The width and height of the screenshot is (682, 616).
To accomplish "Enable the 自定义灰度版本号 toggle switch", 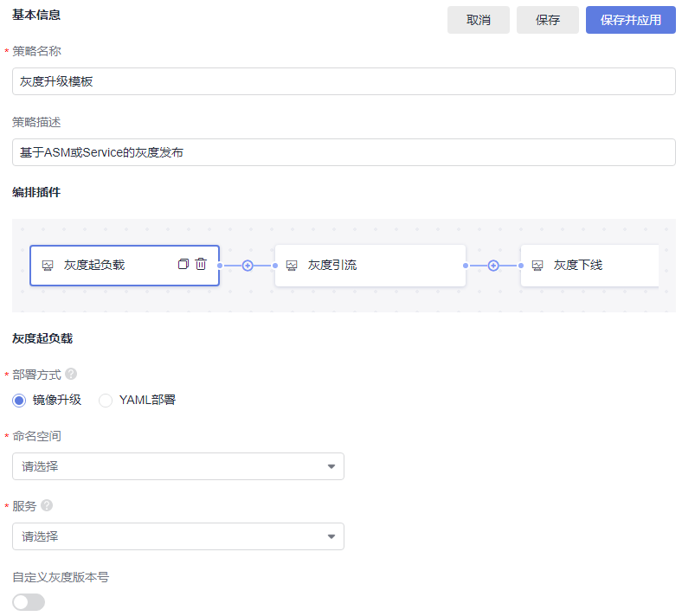I will pyautogui.click(x=29, y=602).
